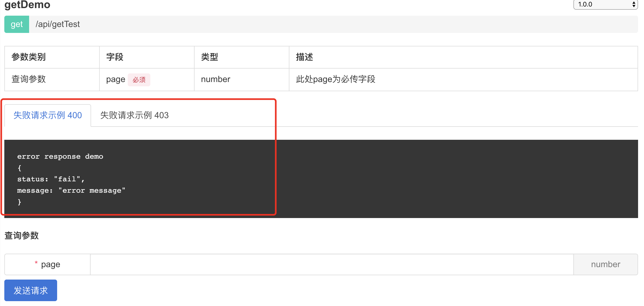Switch to 失败请求示例 403 tab
This screenshot has width=644, height=306.
point(134,115)
